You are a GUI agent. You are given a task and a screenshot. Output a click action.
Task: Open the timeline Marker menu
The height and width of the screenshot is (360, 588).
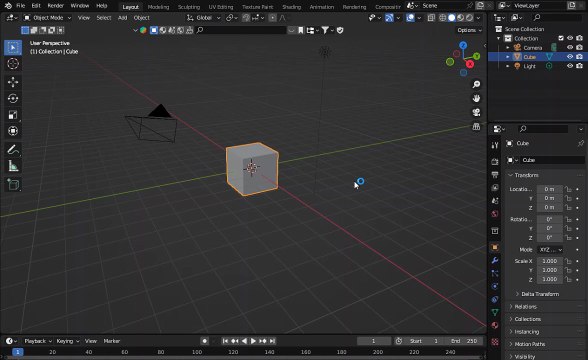111,341
